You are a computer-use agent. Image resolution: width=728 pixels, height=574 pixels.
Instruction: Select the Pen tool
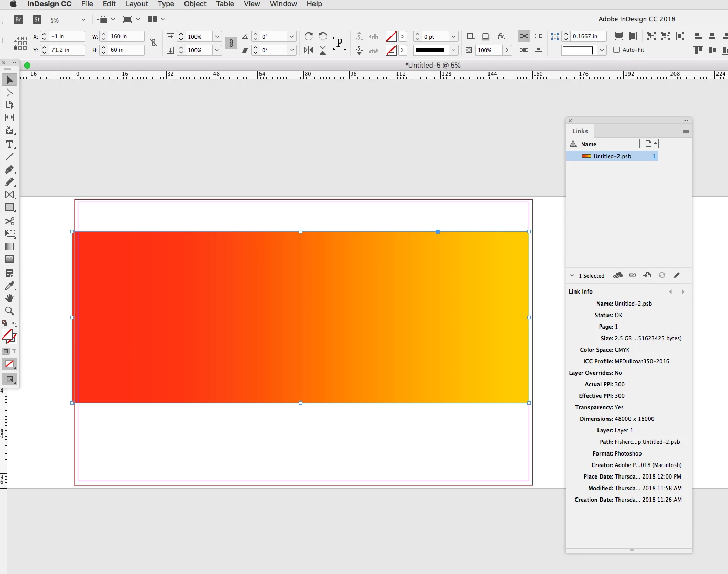pos(9,170)
